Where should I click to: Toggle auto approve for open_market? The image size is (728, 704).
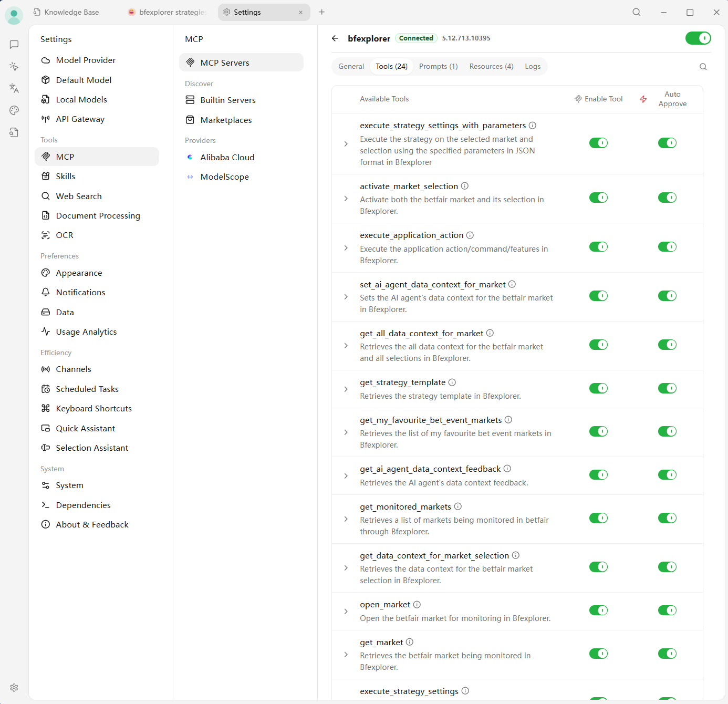pos(667,610)
